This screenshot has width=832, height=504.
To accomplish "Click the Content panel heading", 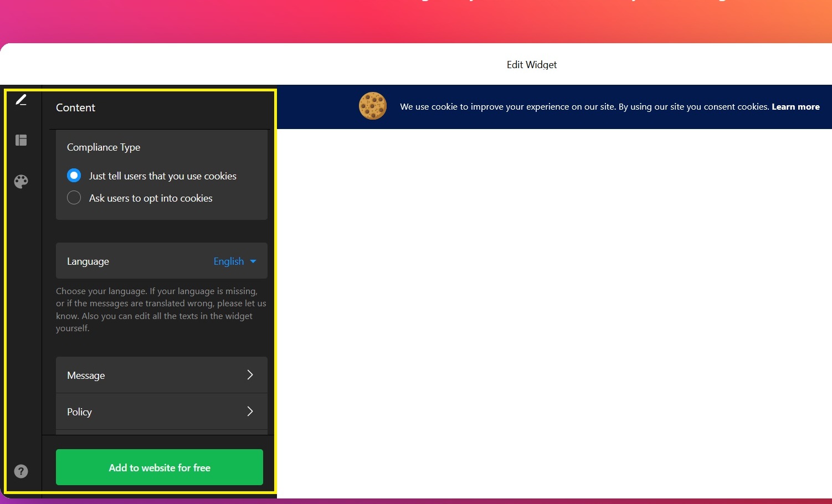I will (76, 107).
